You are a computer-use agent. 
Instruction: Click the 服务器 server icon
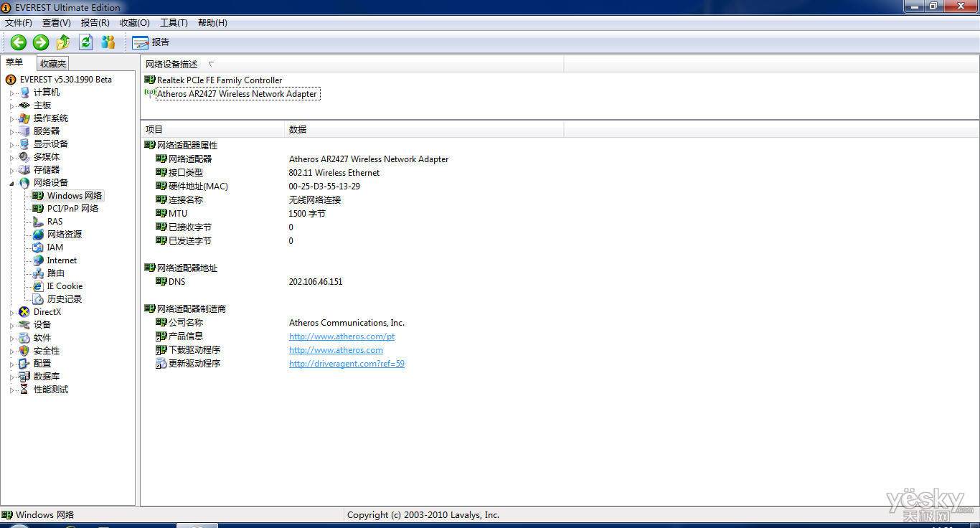click(x=24, y=131)
